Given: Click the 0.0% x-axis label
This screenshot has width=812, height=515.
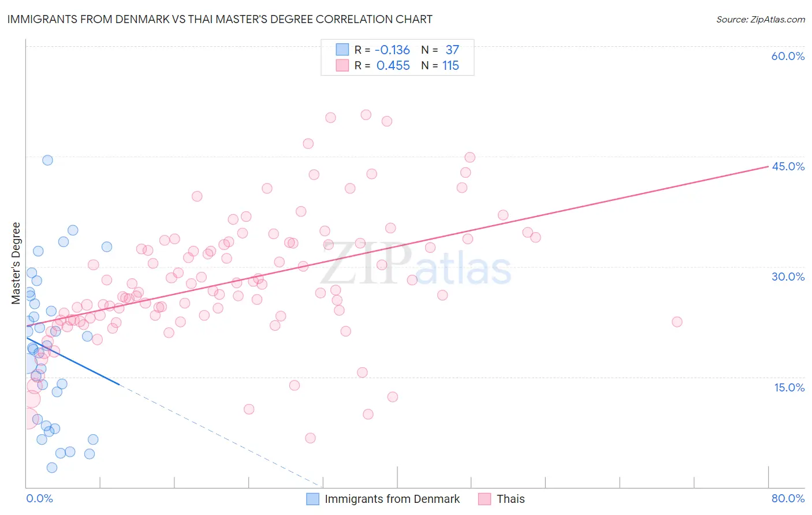Looking at the screenshot, I should pos(39,498).
